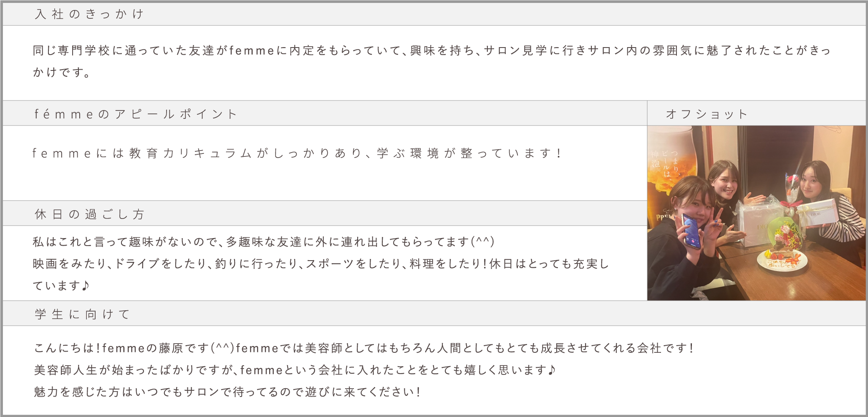The image size is (868, 417).
Task: Click the line starting 美容師人生が始まった
Action: coord(295,370)
